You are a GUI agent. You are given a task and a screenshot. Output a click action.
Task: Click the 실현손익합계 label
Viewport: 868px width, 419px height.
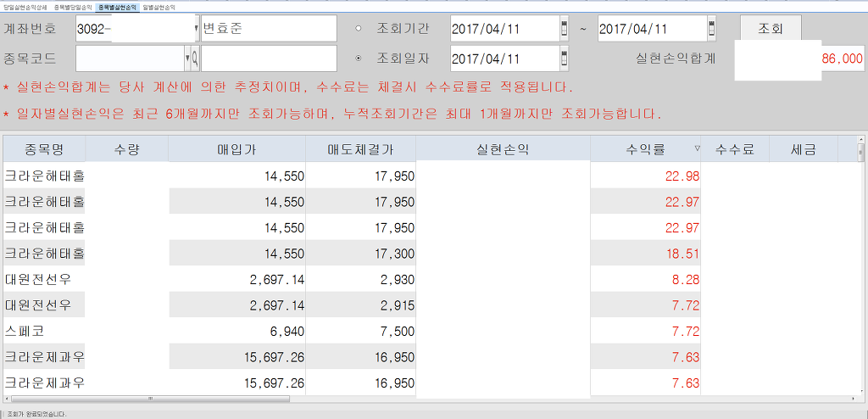(x=676, y=59)
